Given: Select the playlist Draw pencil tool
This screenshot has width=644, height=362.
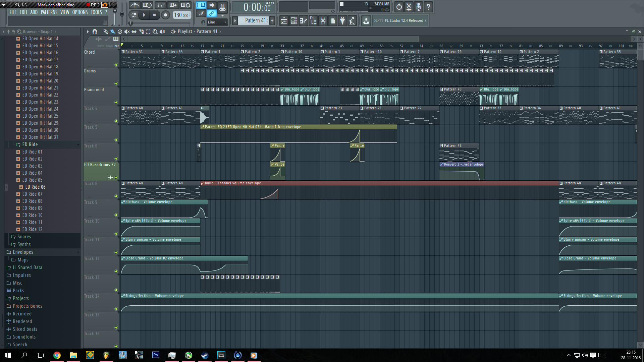Looking at the screenshot, I should (x=106, y=32).
